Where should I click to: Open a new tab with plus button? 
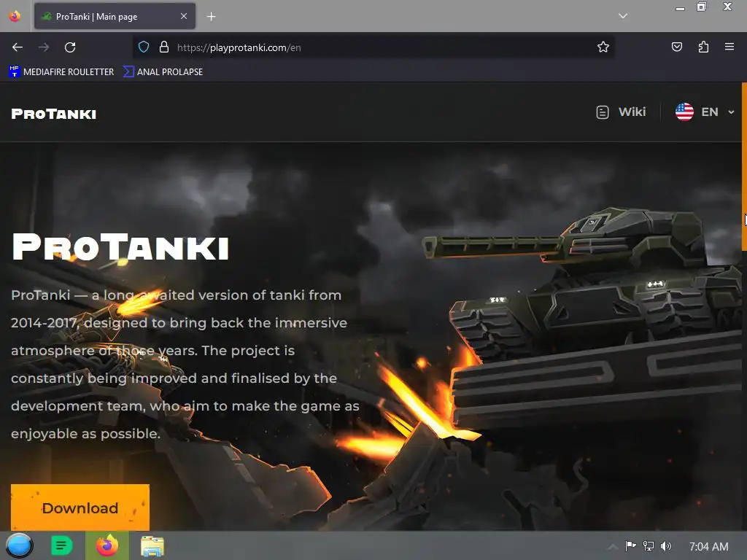[x=211, y=17]
